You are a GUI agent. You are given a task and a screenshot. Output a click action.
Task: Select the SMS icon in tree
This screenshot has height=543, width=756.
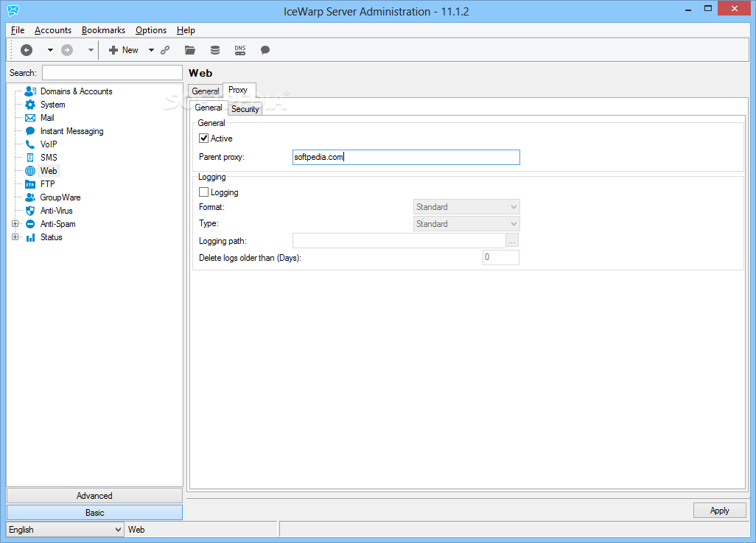30,158
